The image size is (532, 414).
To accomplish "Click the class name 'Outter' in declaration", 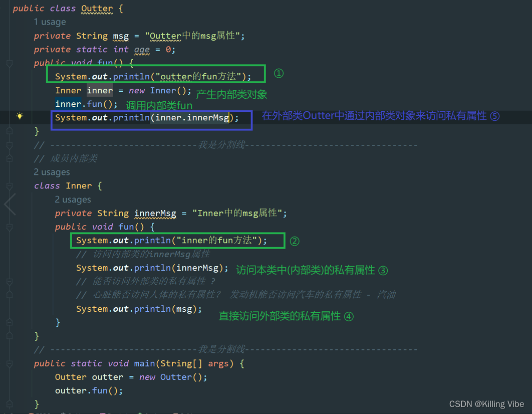I will click(97, 9).
